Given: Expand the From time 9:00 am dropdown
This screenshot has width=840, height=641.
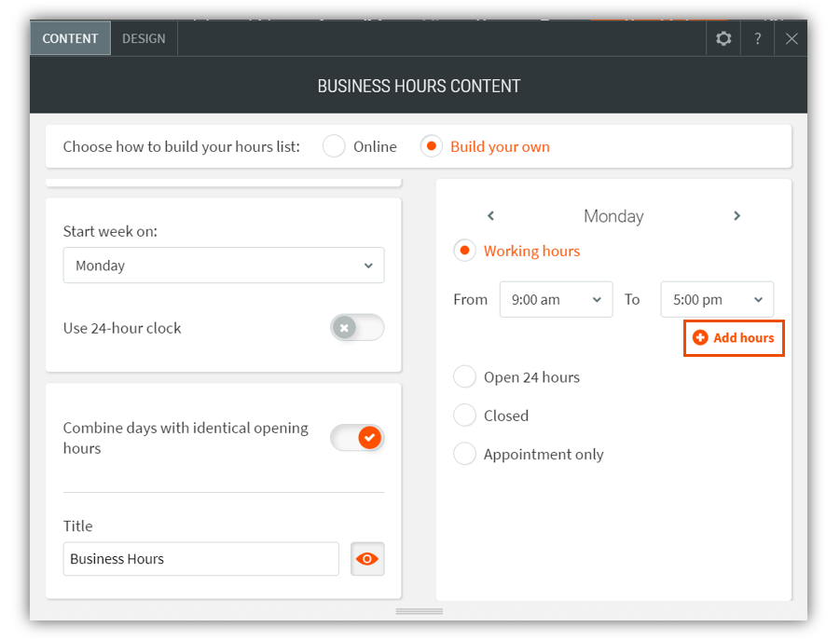Looking at the screenshot, I should tap(556, 300).
